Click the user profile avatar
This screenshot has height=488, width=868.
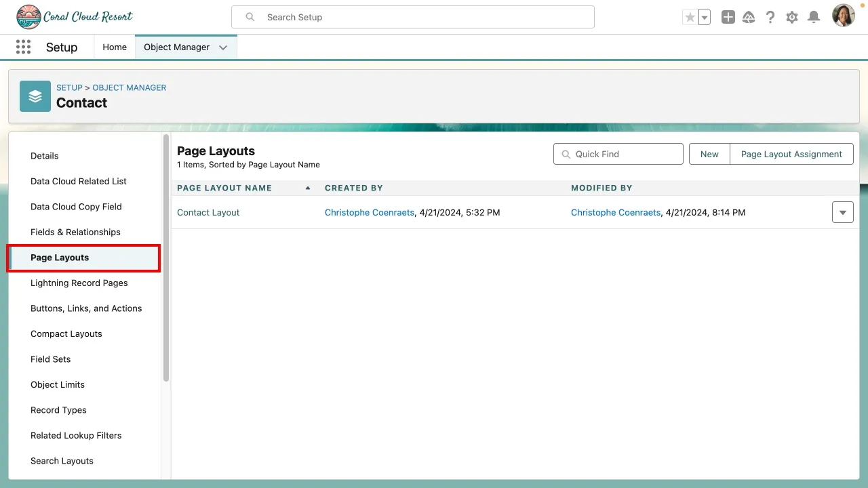pos(843,16)
